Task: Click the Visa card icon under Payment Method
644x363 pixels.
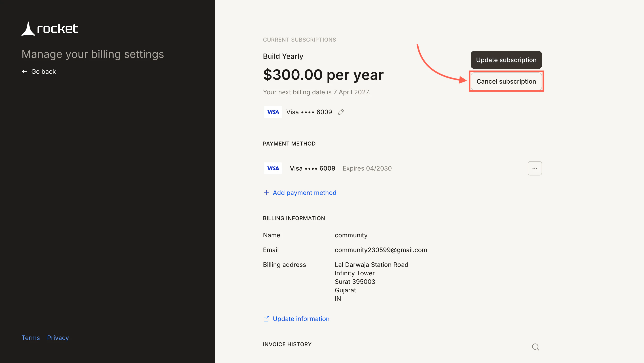Action: pyautogui.click(x=273, y=168)
